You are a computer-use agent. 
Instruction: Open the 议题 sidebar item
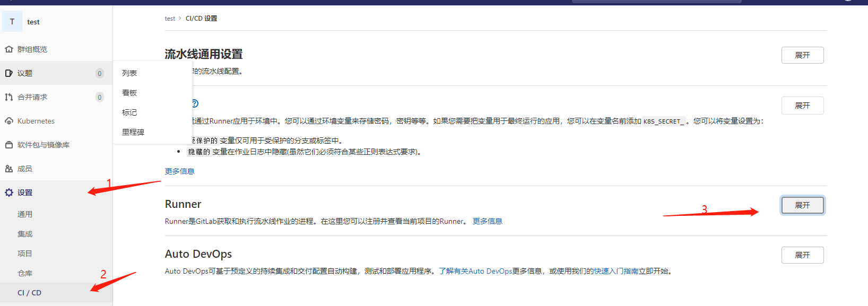pos(56,73)
